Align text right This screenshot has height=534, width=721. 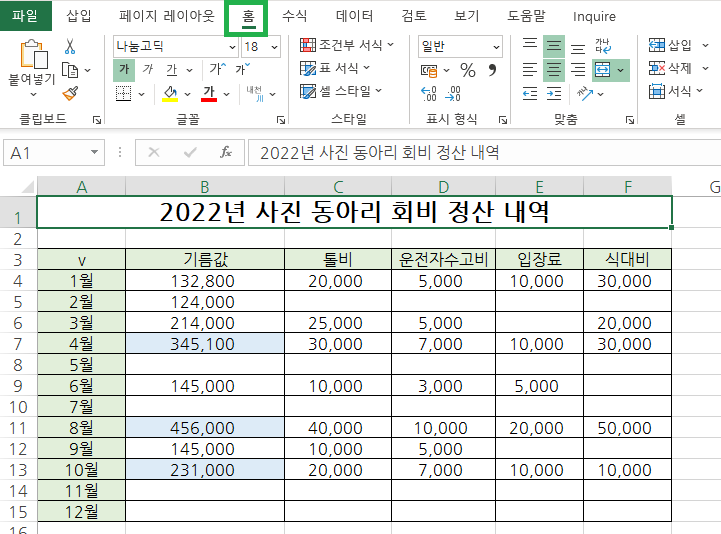578,70
